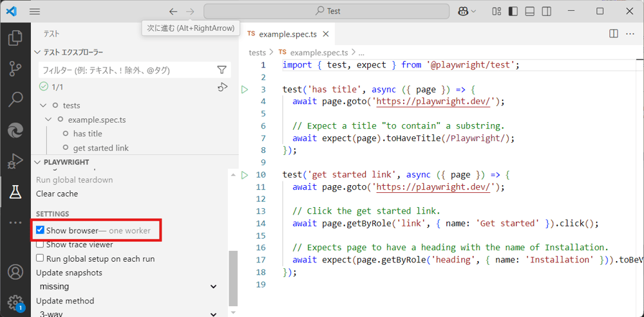Click the VS Code logo icon
This screenshot has width=644, height=317.
point(12,12)
